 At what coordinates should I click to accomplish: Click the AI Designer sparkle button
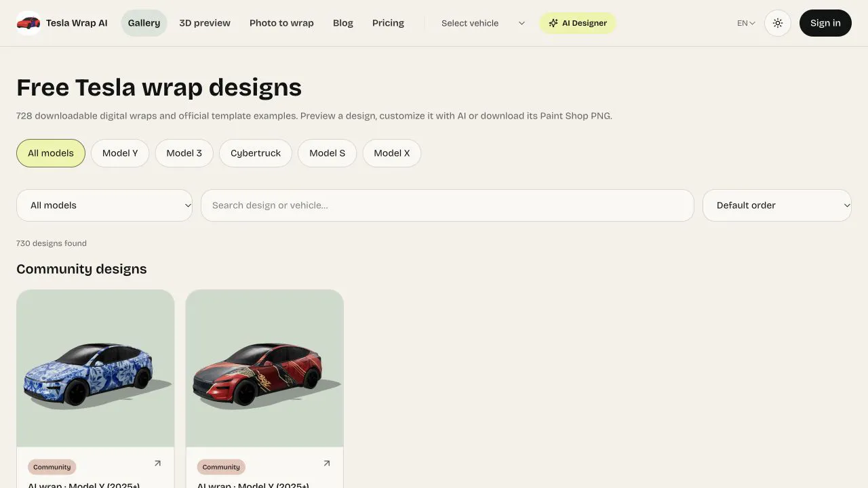578,23
